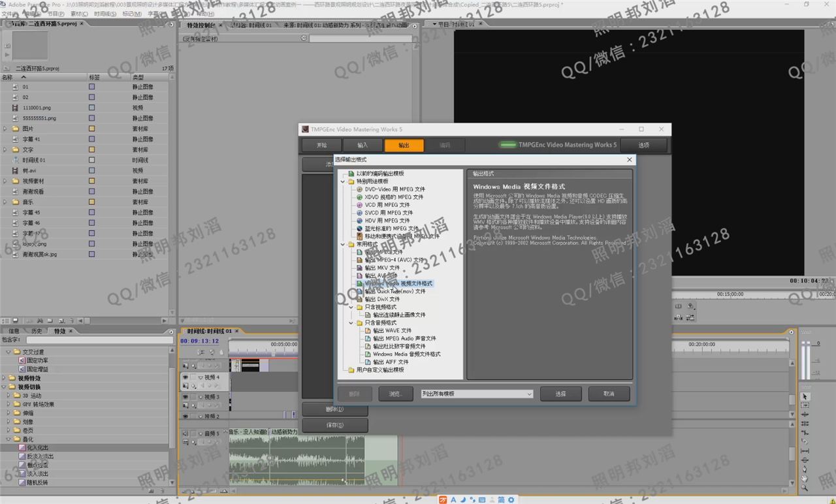Screen dimensions: 836x504
Task: Select the 固定增益 audio transition
Action: (x=37, y=369)
